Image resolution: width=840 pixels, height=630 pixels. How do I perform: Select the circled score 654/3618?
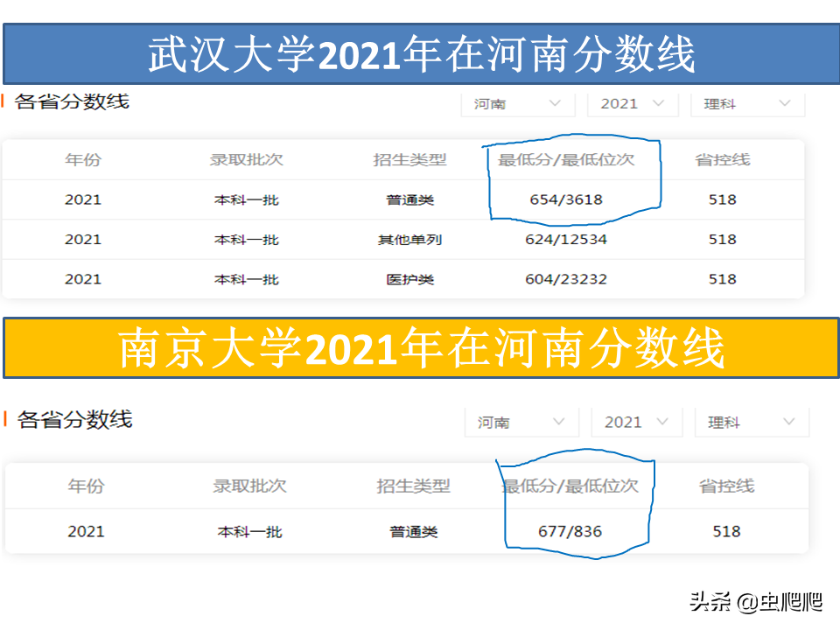pos(572,199)
